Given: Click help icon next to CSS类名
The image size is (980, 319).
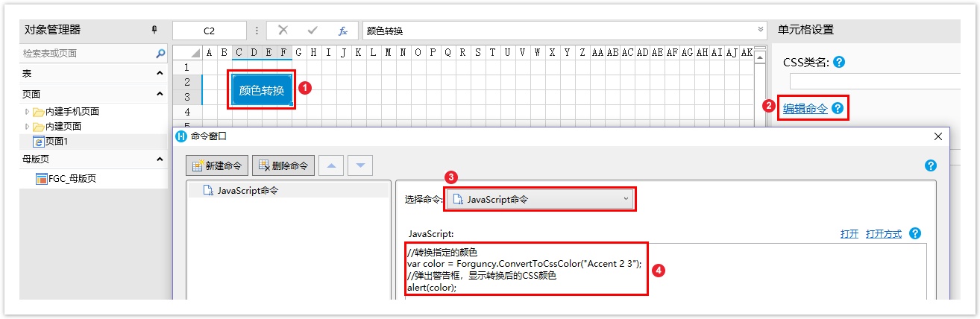Looking at the screenshot, I should [x=839, y=62].
